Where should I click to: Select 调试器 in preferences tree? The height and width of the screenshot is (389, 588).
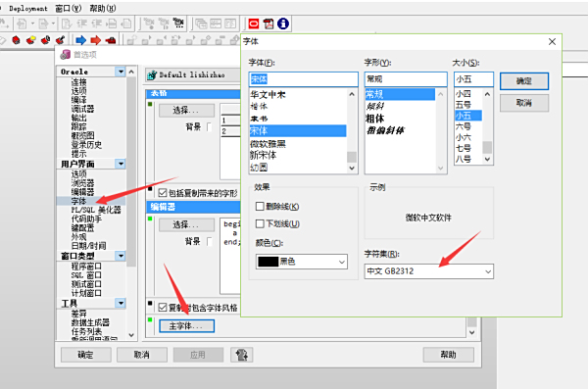82,109
